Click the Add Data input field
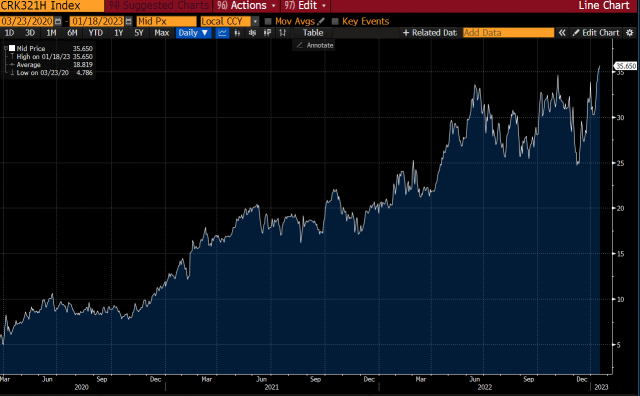640x396 pixels. point(509,33)
